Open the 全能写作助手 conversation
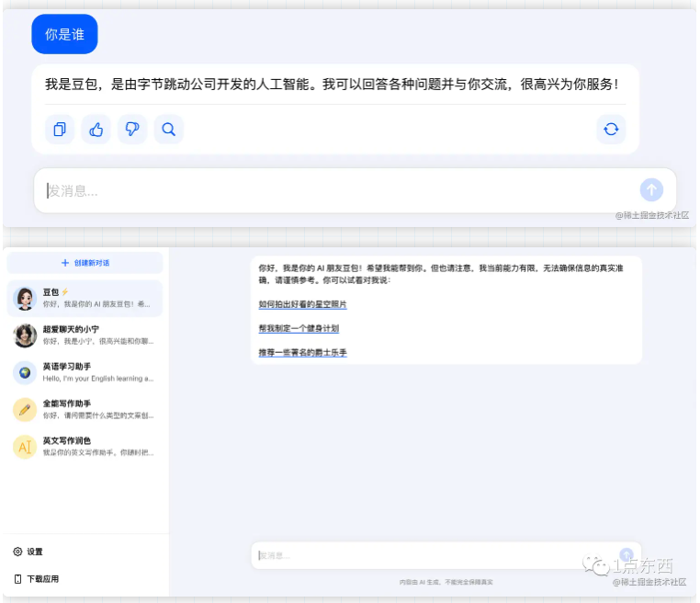 pyautogui.click(x=85, y=410)
